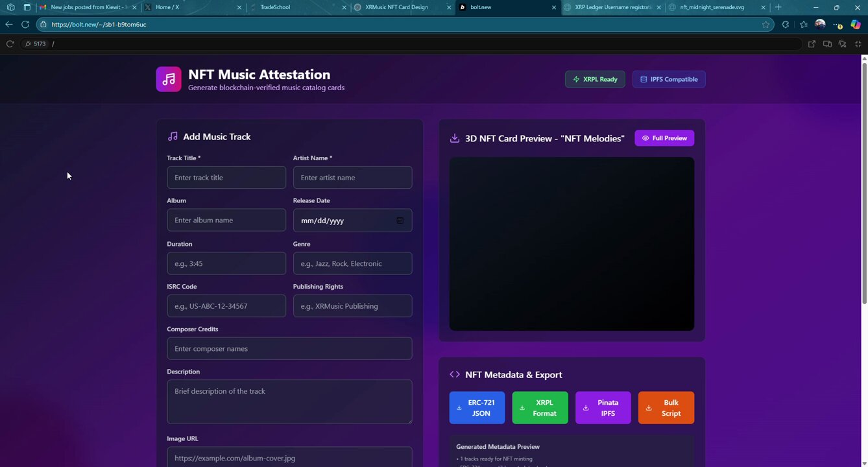This screenshot has width=868, height=467.
Task: Click inside the Track Title input field
Action: pos(226,177)
